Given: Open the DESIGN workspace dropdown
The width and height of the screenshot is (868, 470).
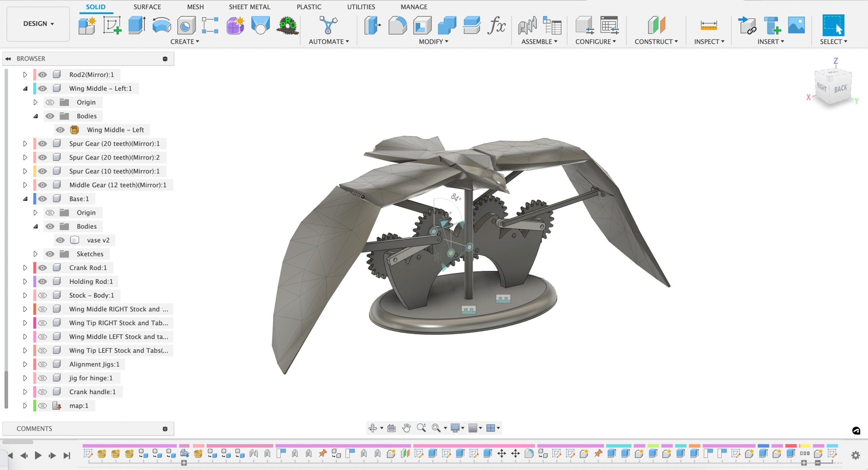Looking at the screenshot, I should pyautogui.click(x=38, y=24).
